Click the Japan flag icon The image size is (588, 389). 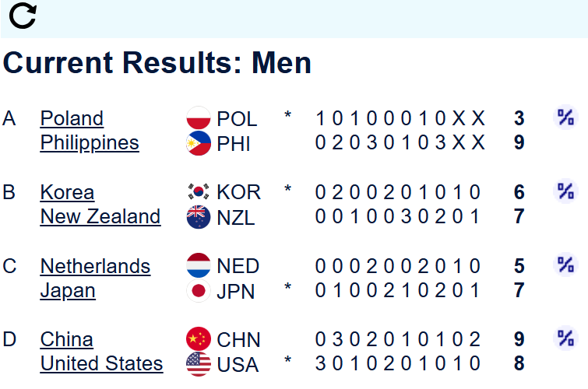point(199,291)
